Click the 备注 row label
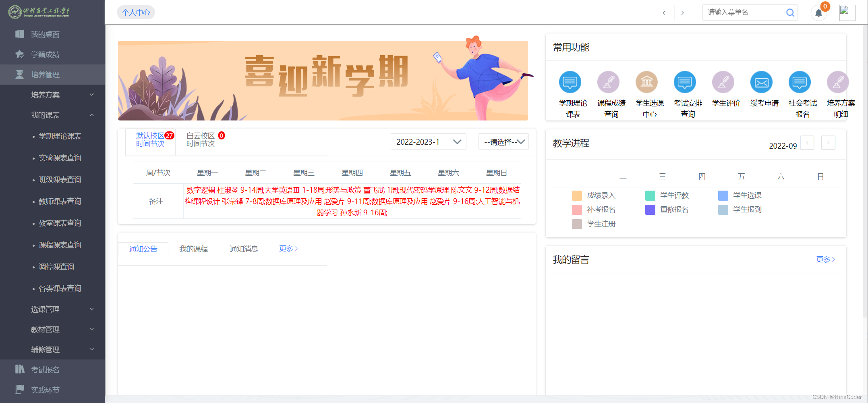This screenshot has width=868, height=403. click(x=156, y=201)
